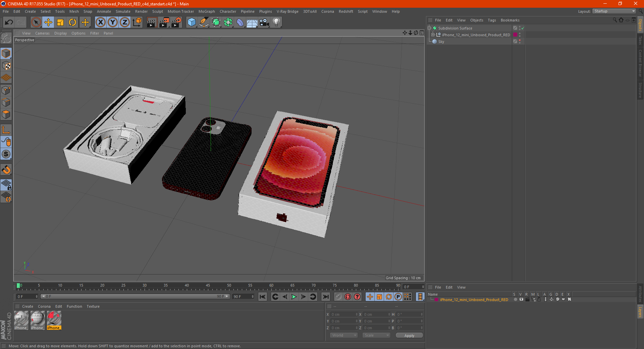Select the Scale tool

coord(60,22)
